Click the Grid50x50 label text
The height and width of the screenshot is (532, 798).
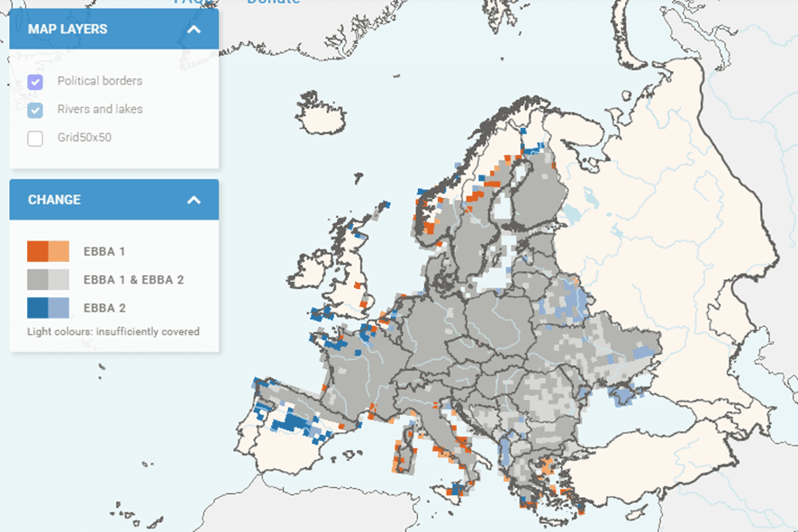pos(86,139)
